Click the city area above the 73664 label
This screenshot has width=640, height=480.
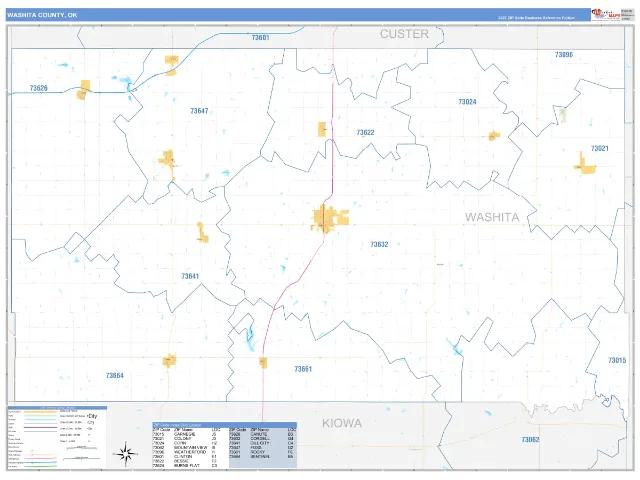(169, 361)
